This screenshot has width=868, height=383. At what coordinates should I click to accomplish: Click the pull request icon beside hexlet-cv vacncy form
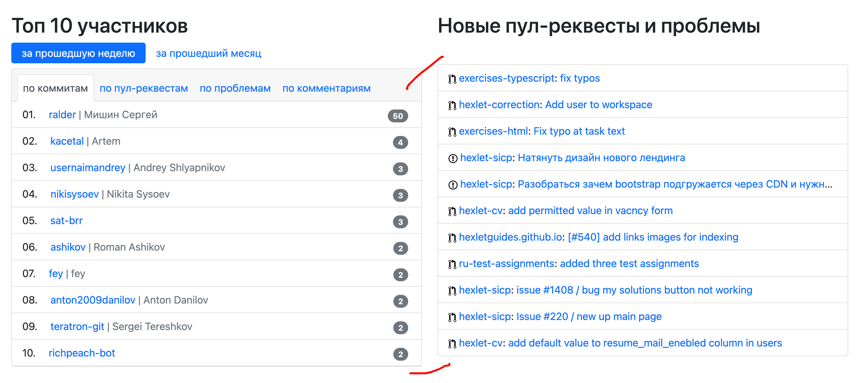pyautogui.click(x=451, y=211)
